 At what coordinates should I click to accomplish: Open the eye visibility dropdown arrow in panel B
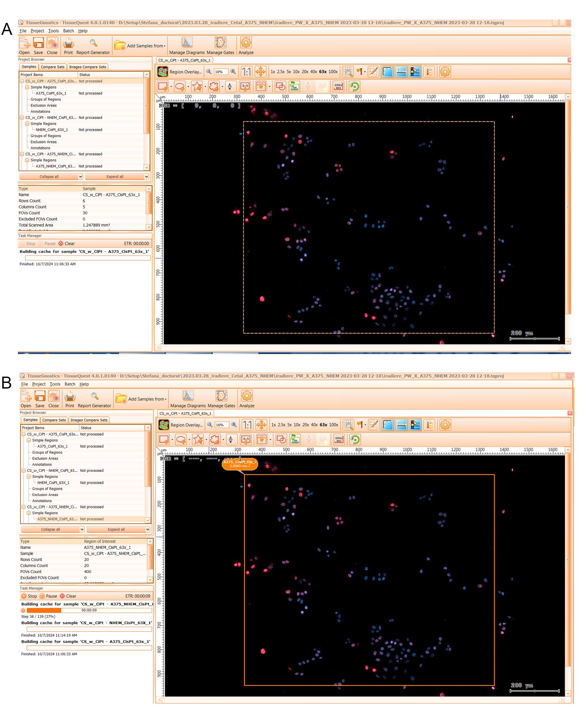(x=270, y=440)
